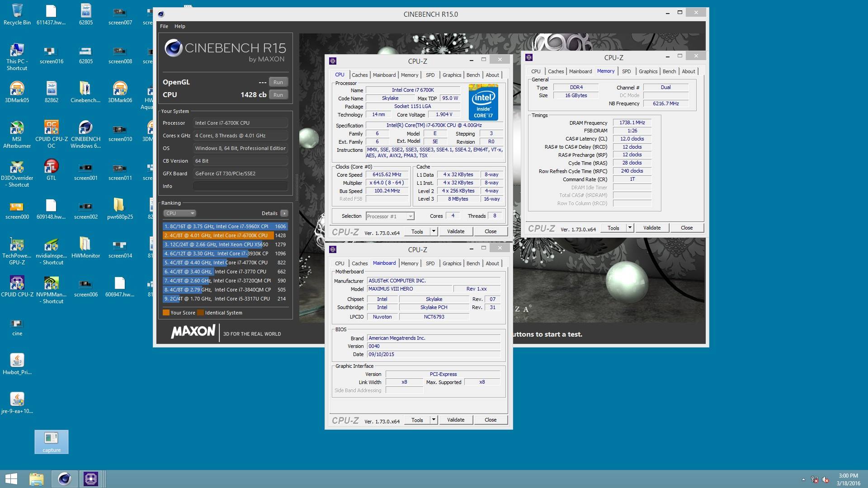Open volume tray icon
868x488 pixels.
coord(826,479)
